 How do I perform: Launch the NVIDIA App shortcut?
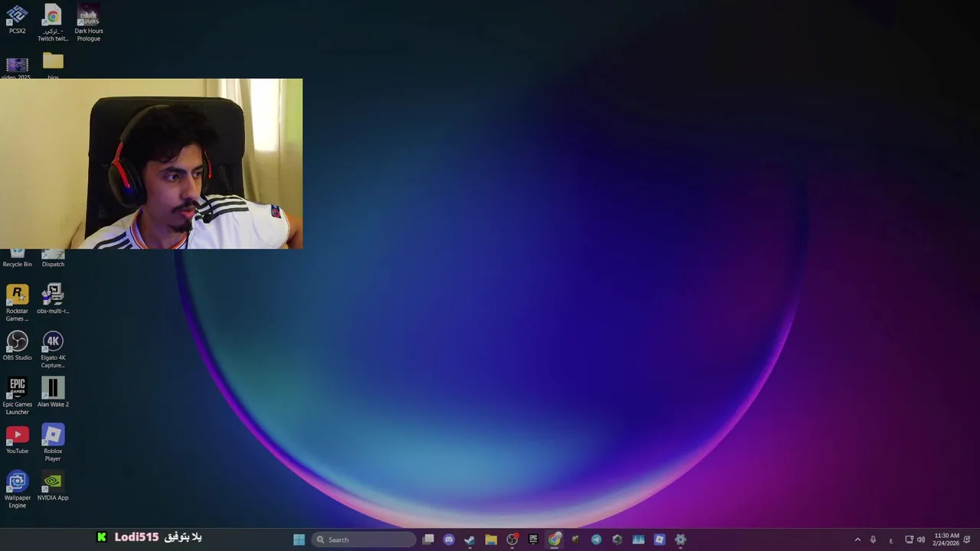53,485
